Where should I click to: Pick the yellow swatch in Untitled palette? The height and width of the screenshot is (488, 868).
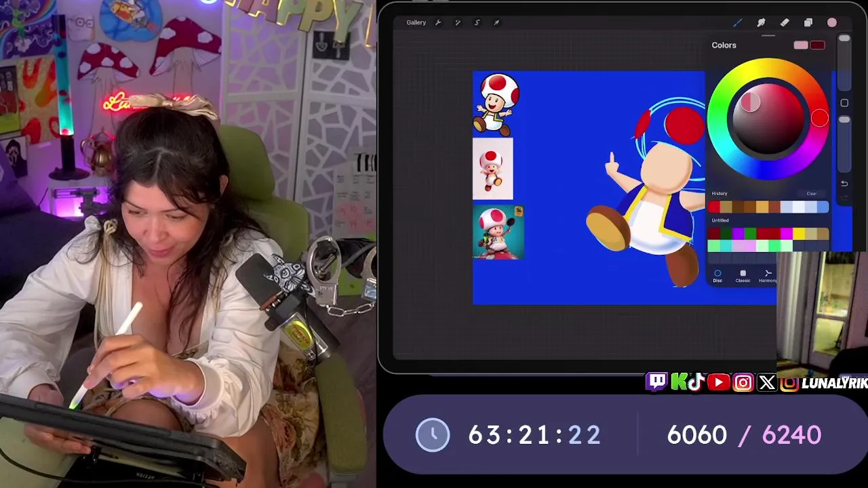tap(799, 234)
